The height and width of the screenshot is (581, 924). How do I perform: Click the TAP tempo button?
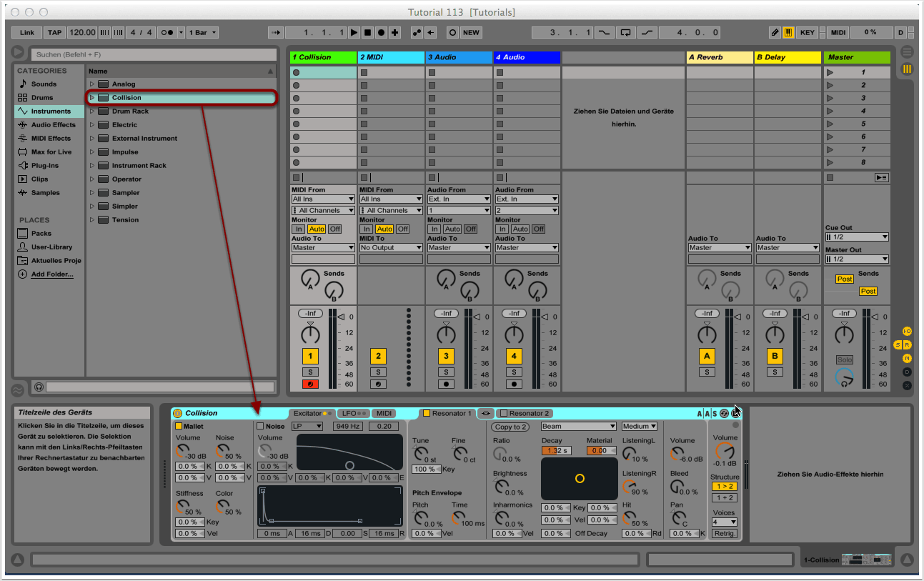point(55,32)
